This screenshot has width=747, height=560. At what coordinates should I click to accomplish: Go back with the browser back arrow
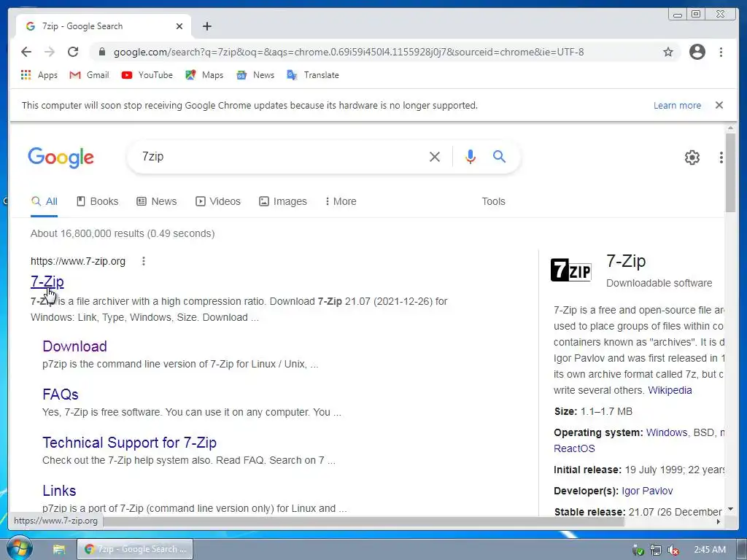pyautogui.click(x=26, y=52)
